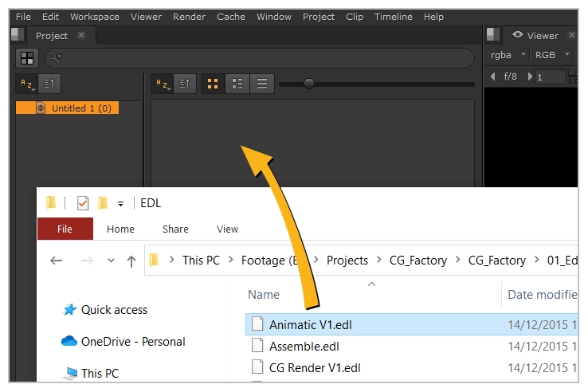The width and height of the screenshot is (588, 392).
Task: Switch bin view to detailed list with thumbnails
Action: tap(237, 84)
